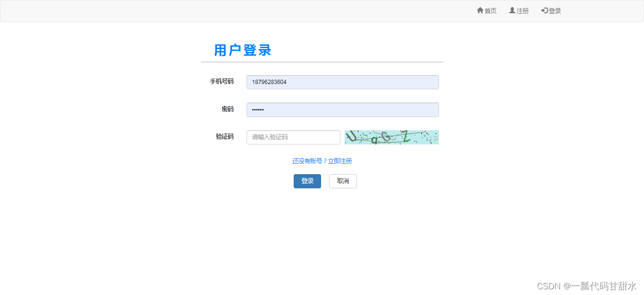644x295 pixels.
Task: Open the 注册 page from the navbar
Action: [521, 10]
